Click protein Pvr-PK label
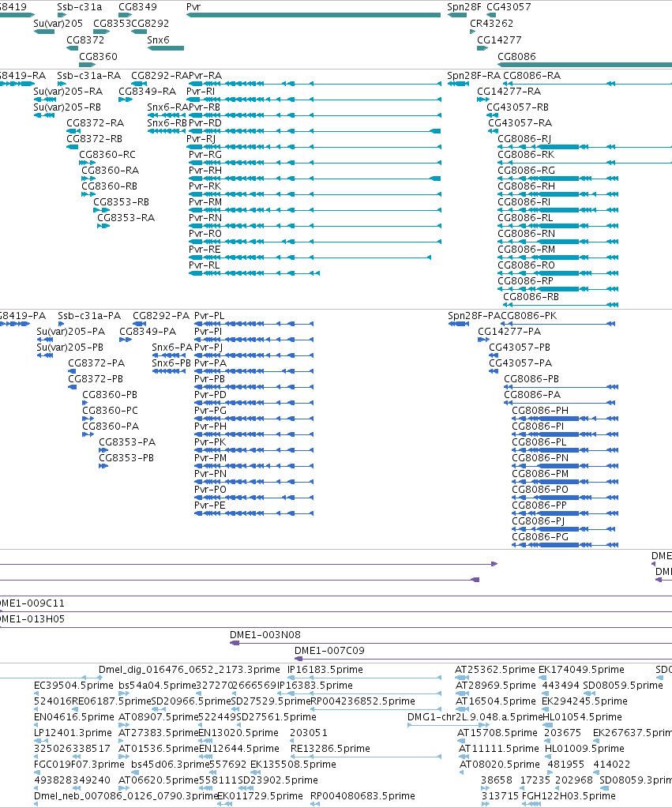Image resolution: width=672 pixels, height=808 pixels. pyautogui.click(x=210, y=442)
